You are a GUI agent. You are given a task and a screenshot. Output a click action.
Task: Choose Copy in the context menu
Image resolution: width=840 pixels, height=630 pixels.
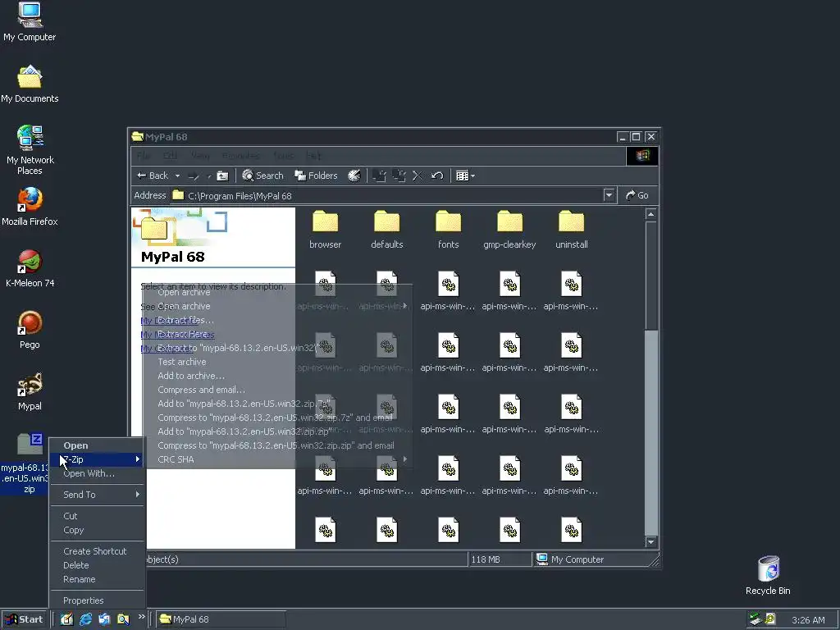pyautogui.click(x=97, y=530)
